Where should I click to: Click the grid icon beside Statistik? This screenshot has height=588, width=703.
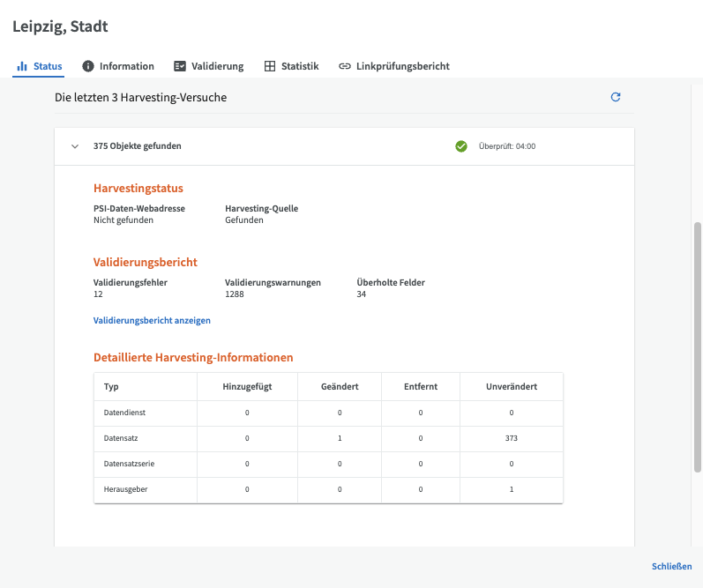point(270,66)
